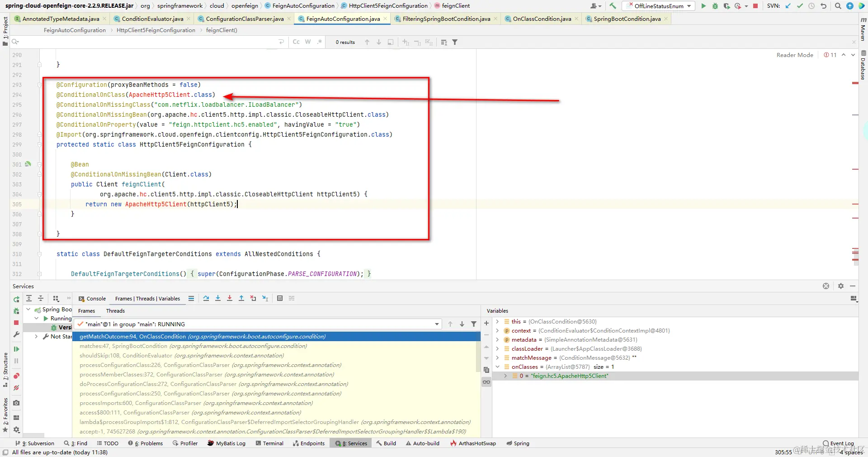The height and width of the screenshot is (457, 868).
Task: Switch to OnClassCondition.java tab
Action: [542, 19]
